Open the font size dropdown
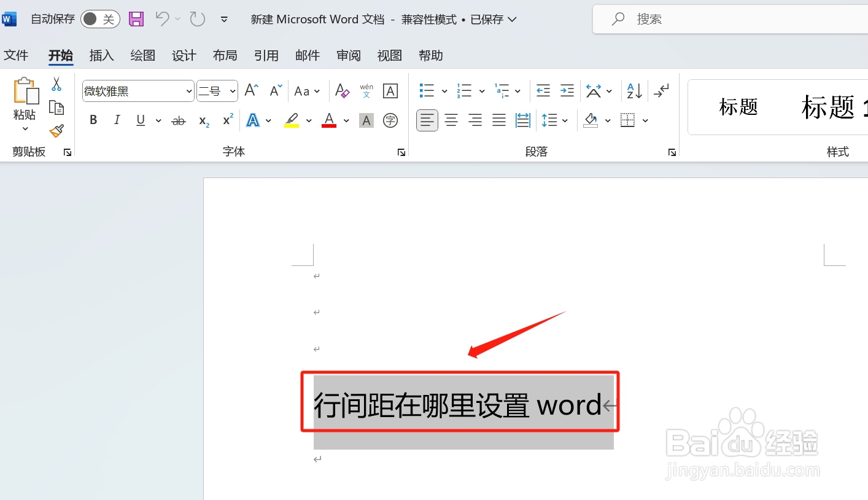 (232, 90)
